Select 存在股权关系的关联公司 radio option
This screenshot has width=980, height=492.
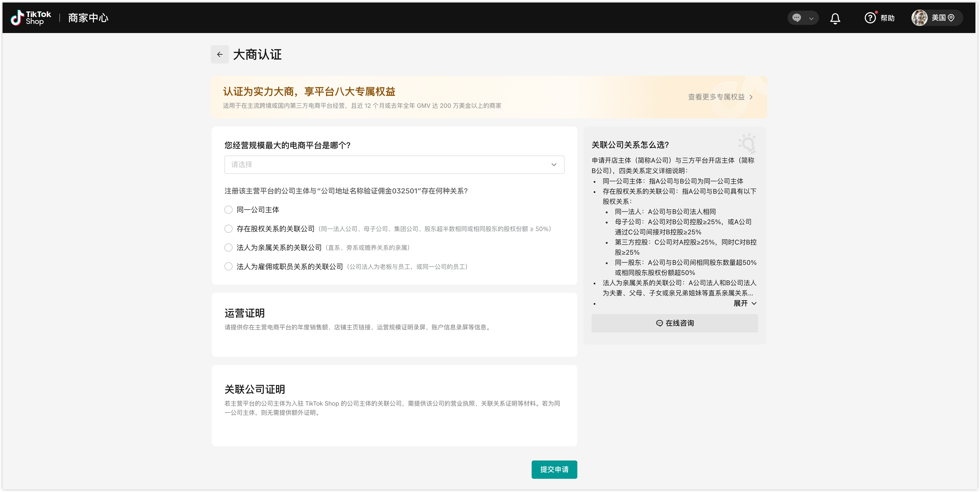click(228, 229)
